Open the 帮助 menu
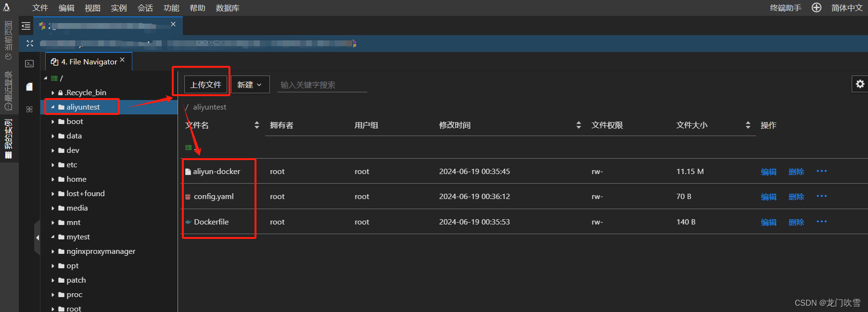868x312 pixels. click(x=197, y=8)
